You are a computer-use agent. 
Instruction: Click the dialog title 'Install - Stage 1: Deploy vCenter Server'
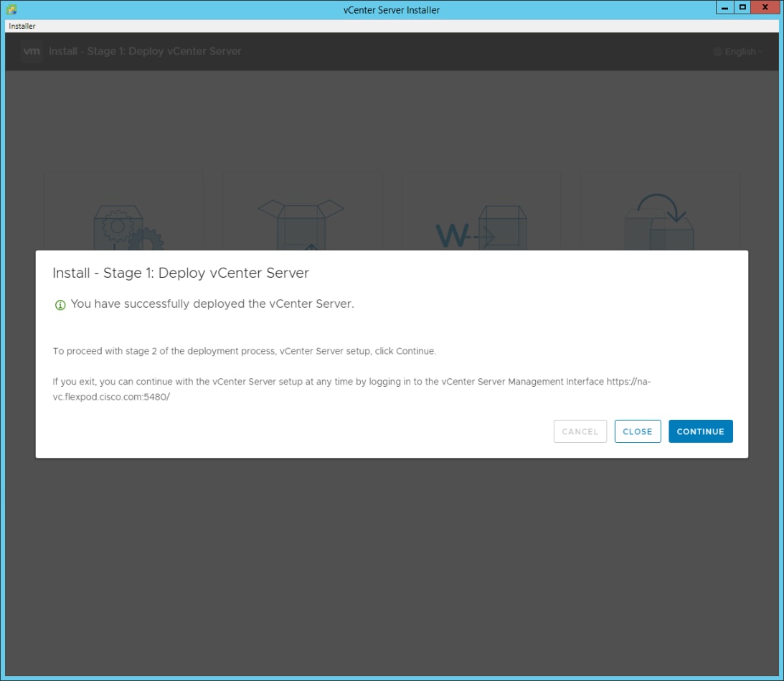[181, 273]
